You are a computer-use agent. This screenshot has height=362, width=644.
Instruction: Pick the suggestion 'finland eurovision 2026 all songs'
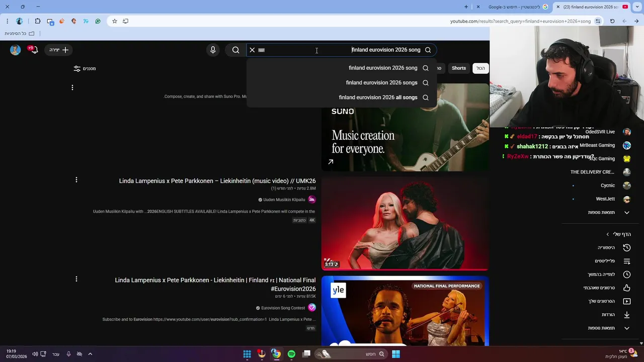(342, 98)
